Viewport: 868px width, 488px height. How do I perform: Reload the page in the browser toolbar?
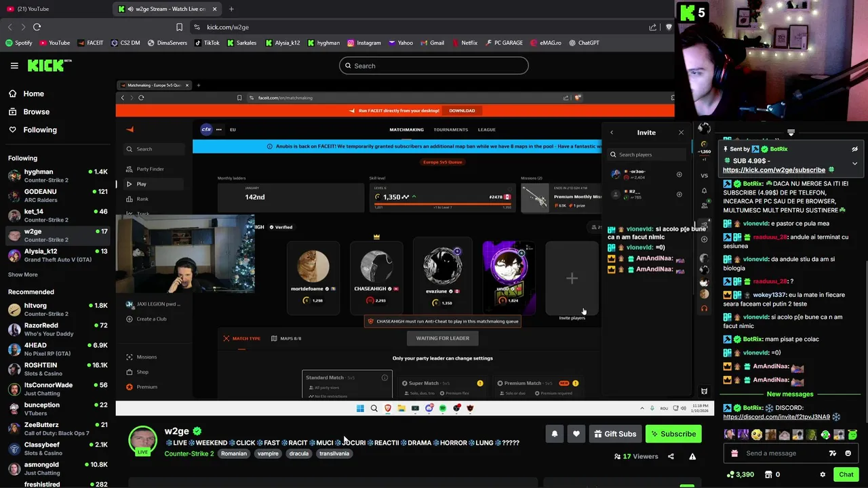click(x=37, y=27)
